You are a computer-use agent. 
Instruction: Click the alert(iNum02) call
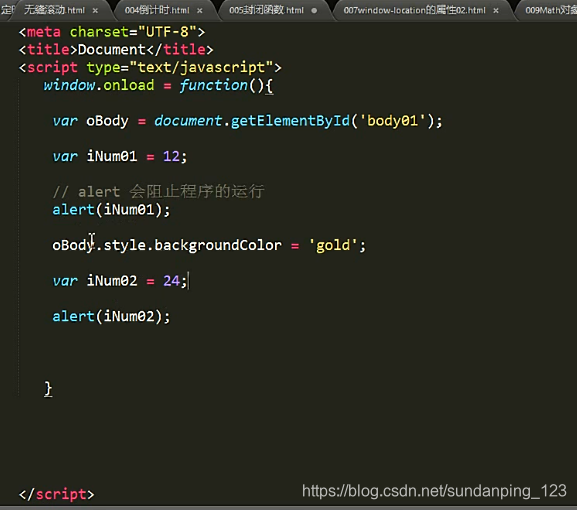pos(111,316)
